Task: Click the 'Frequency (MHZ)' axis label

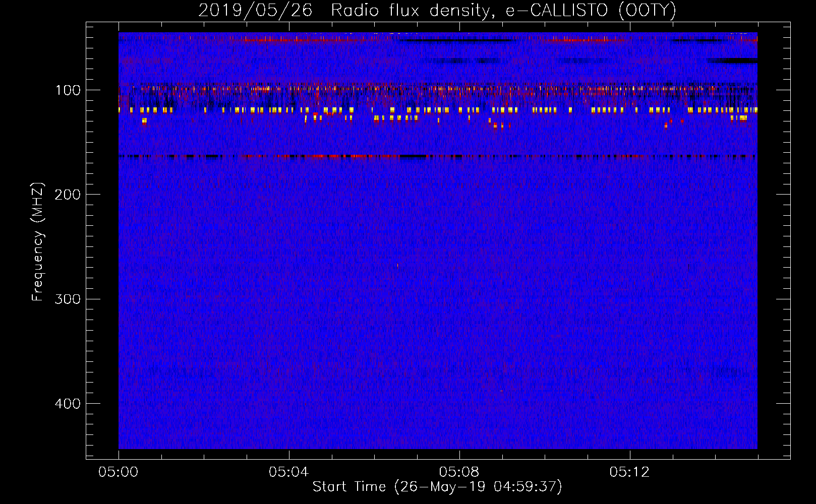Action: tap(38, 242)
